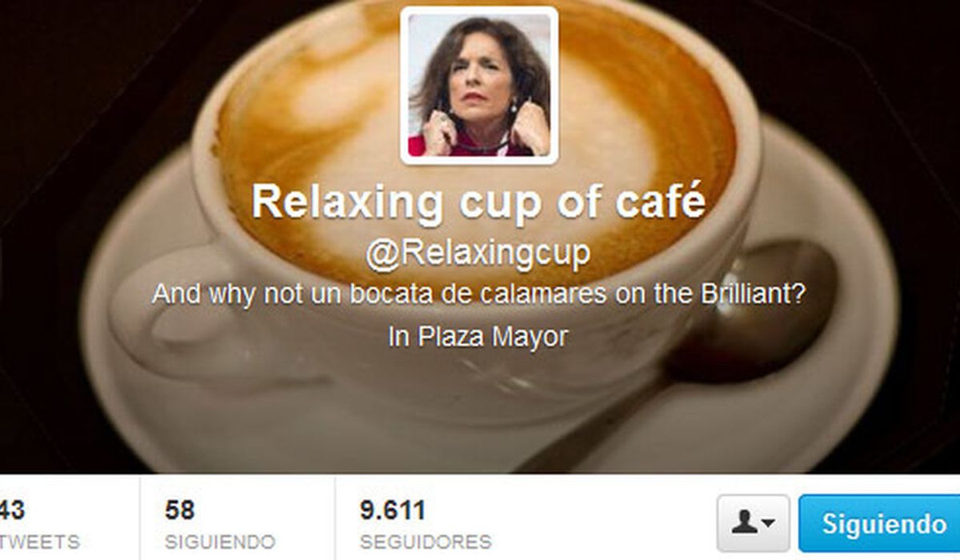Click the profile name Relaxing cup of café
The width and height of the screenshot is (960, 560).
pyautogui.click(x=479, y=202)
